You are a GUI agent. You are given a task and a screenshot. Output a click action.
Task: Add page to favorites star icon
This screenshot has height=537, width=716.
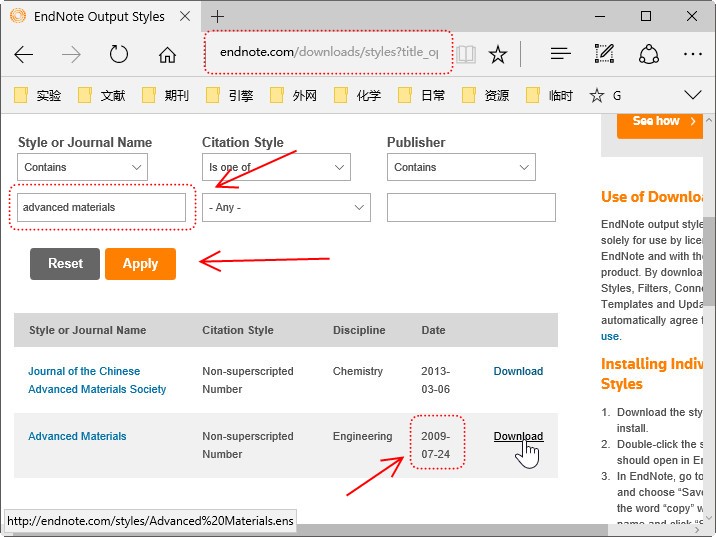[x=498, y=55]
